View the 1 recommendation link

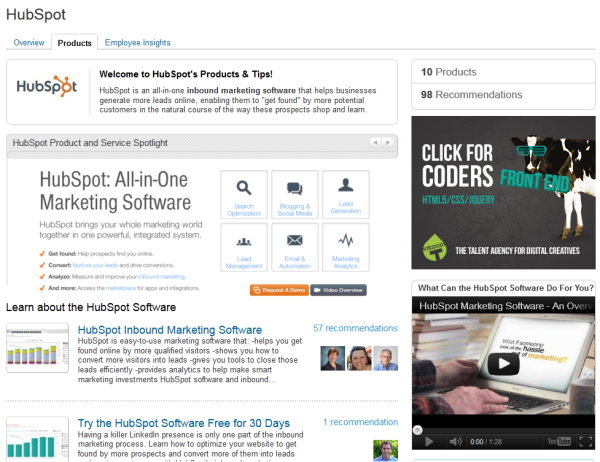(360, 422)
